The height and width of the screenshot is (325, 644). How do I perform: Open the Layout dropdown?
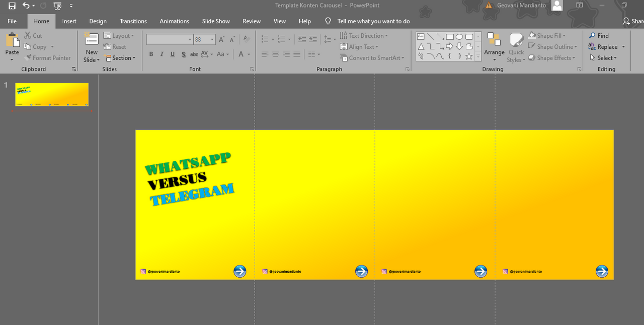119,36
